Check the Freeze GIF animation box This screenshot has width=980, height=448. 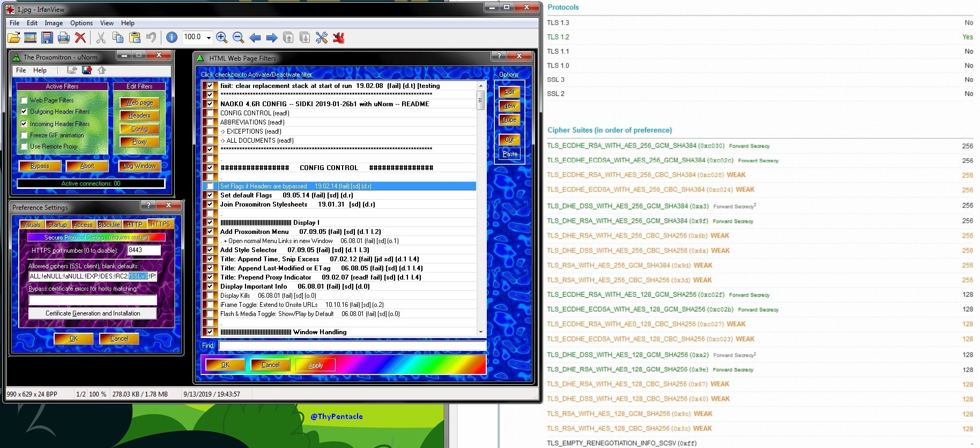(24, 135)
